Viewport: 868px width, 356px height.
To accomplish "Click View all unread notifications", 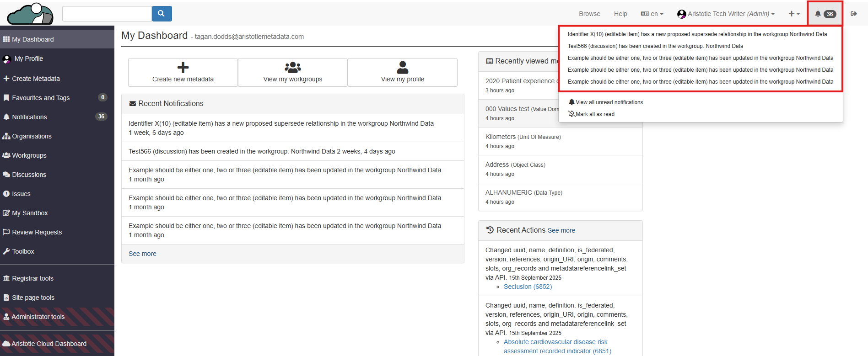I will [609, 102].
